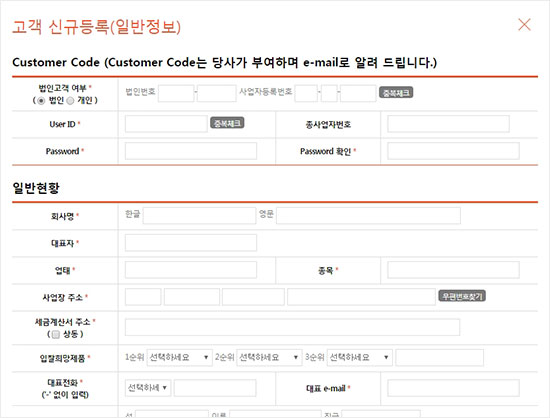Click the 대표 e-mail input field

tap(453, 388)
